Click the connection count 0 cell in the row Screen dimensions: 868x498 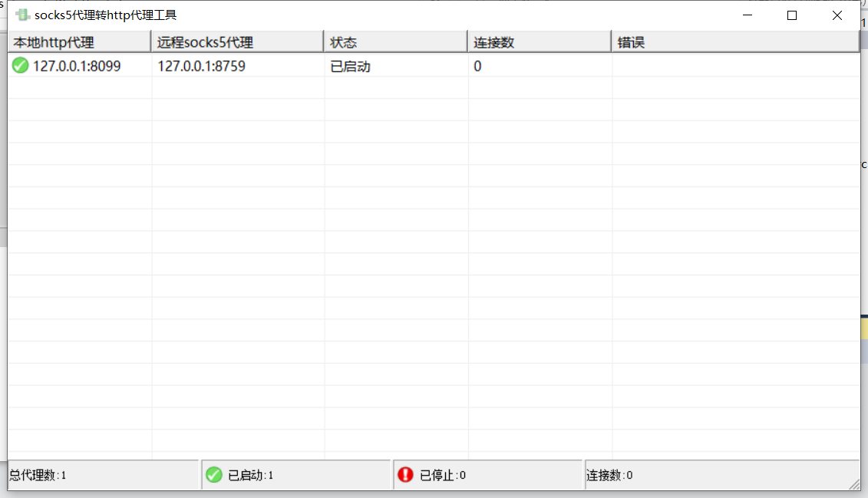click(x=477, y=67)
